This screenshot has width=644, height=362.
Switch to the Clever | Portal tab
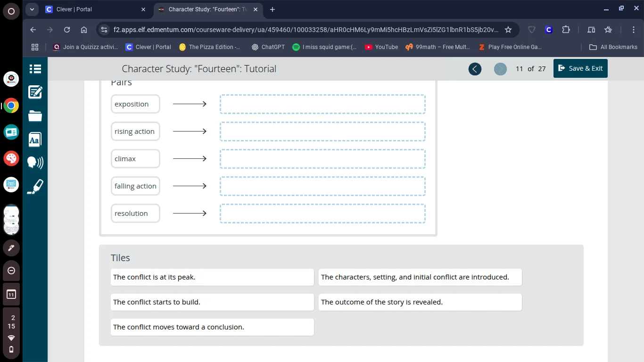[74, 9]
